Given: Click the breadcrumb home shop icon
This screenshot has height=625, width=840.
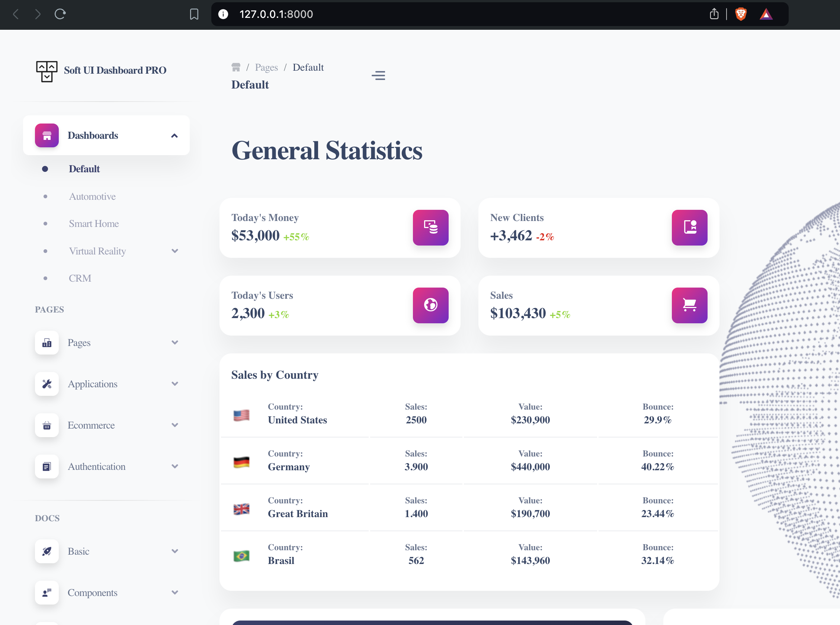Looking at the screenshot, I should click(x=236, y=67).
